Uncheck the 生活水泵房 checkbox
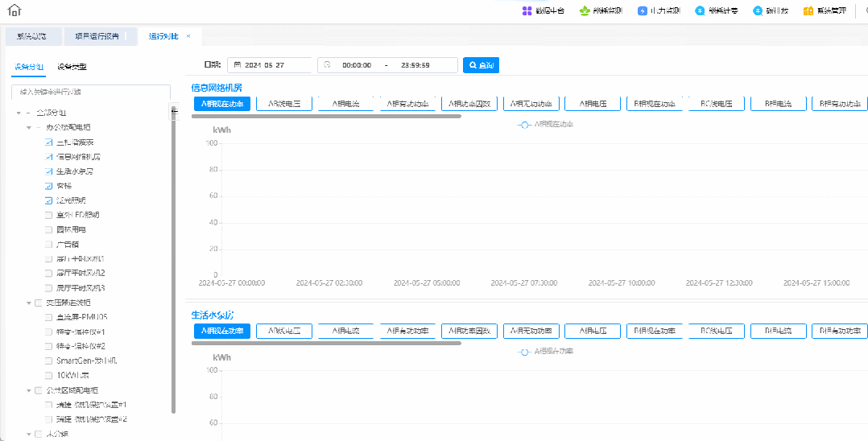Screen dimensions: 868x441 coord(49,171)
